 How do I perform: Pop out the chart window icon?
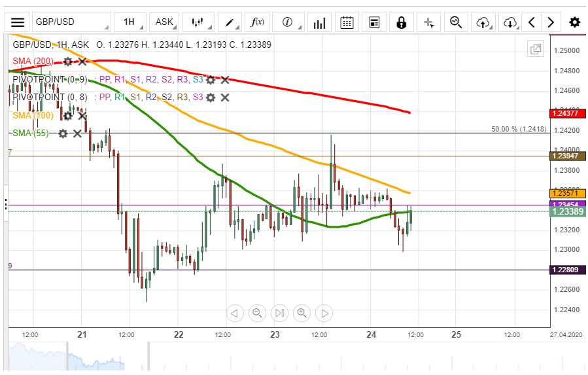[x=536, y=49]
